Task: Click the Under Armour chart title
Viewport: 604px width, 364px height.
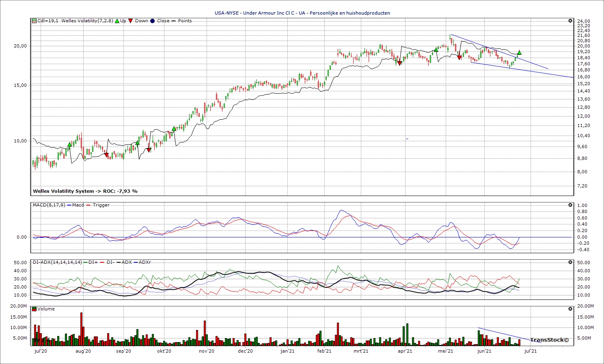Action: [302, 13]
